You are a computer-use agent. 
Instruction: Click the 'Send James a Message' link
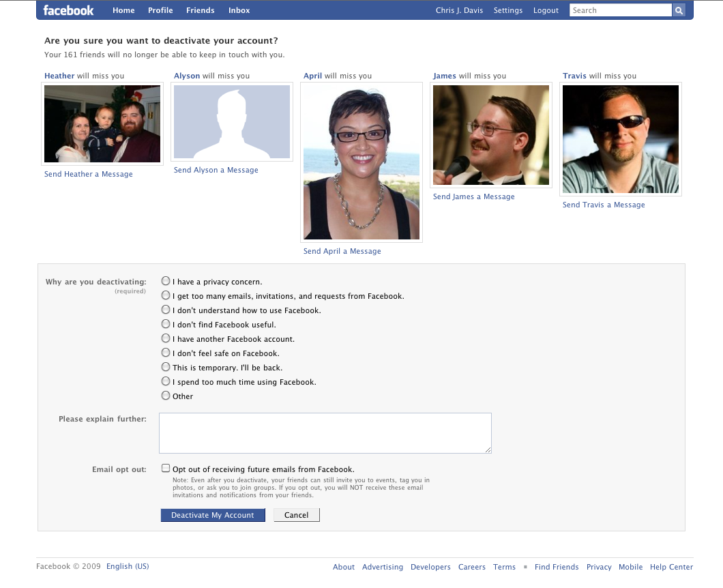click(473, 196)
